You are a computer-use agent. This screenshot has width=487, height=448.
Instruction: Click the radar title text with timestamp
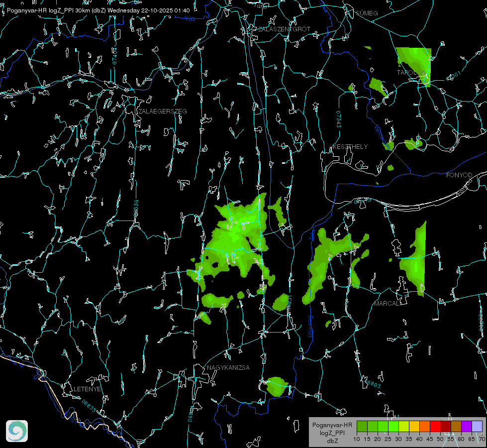pyautogui.click(x=98, y=10)
